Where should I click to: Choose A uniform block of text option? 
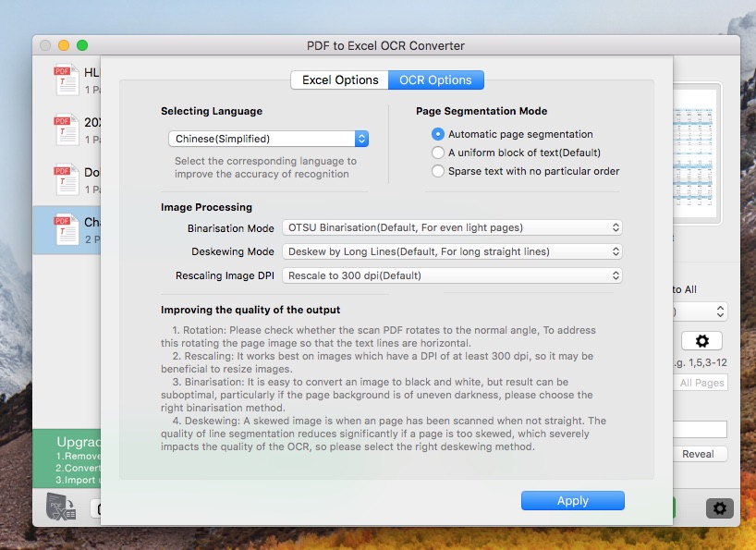438,153
